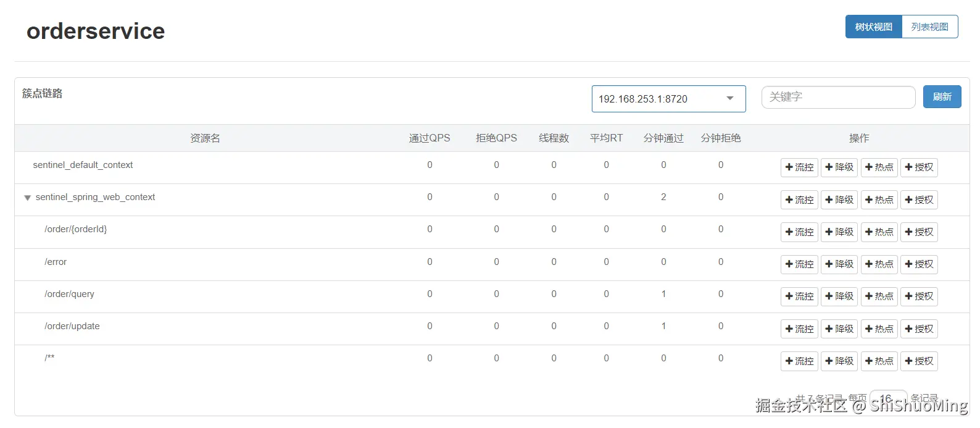Add 热点 rule for /order/query
This screenshot has width=980, height=428.
(879, 296)
